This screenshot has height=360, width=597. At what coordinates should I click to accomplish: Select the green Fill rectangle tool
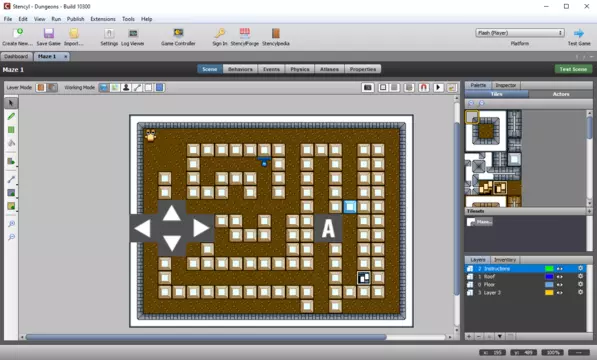coord(11,130)
